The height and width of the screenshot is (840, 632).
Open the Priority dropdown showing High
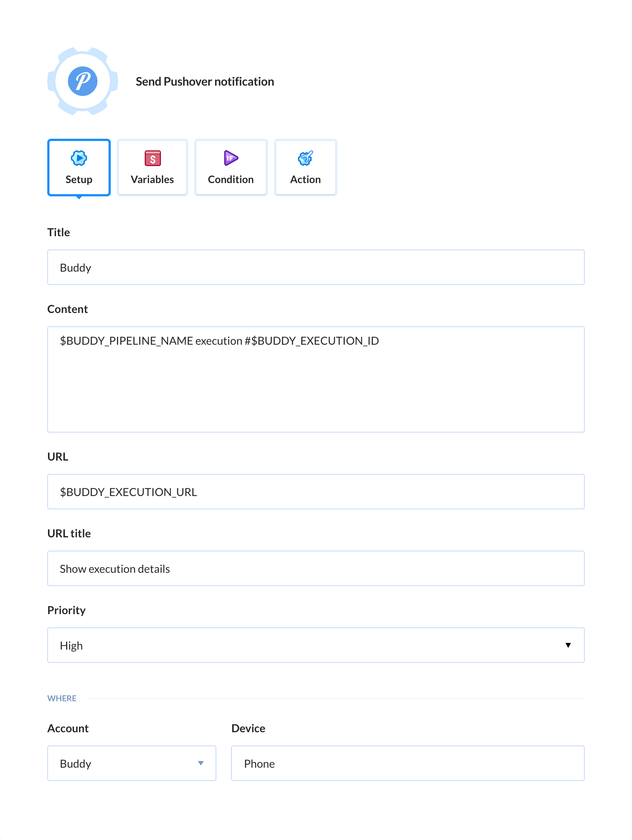click(316, 645)
